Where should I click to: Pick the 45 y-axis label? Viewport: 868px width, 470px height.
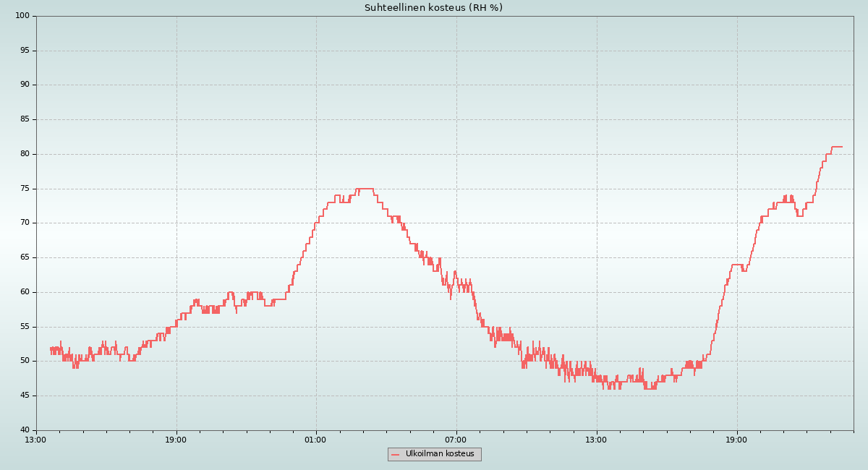25,396
